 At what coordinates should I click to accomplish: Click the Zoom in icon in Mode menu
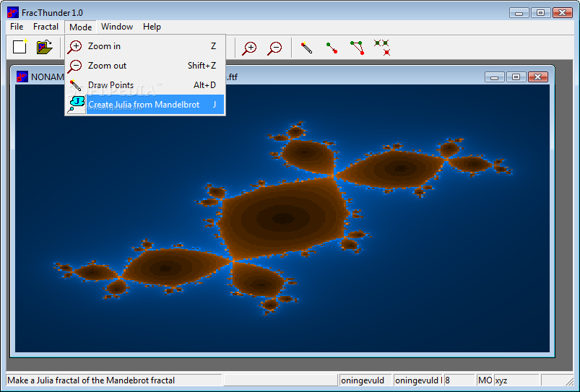click(x=74, y=47)
